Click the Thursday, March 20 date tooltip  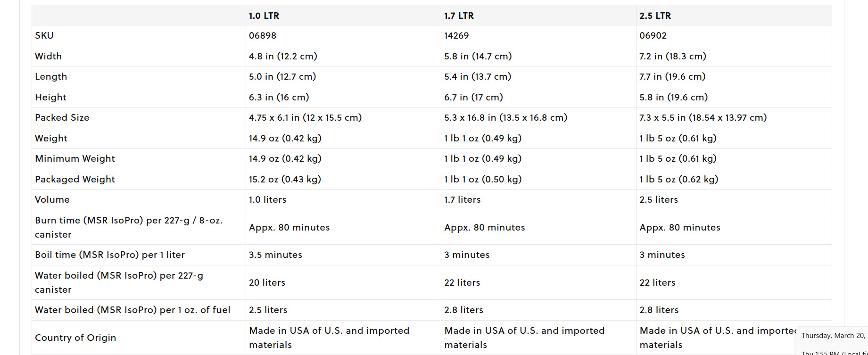click(x=833, y=336)
